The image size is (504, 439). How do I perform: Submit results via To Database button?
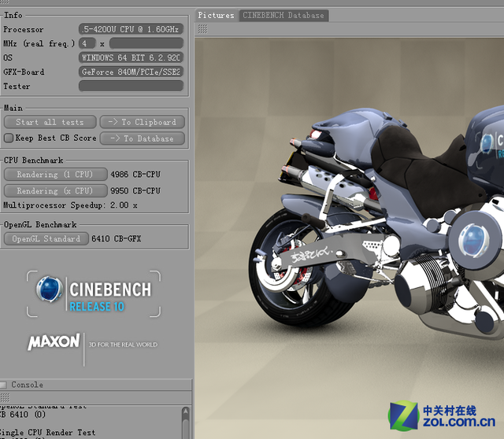[x=142, y=138]
